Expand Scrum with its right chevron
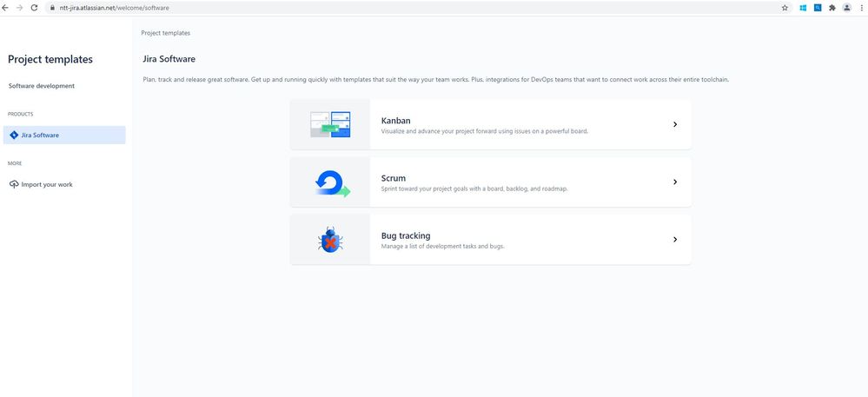The height and width of the screenshot is (397, 868). coord(675,182)
